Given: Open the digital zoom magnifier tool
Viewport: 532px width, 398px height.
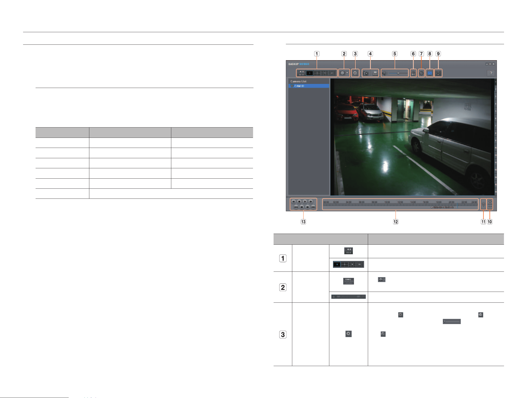Looking at the screenshot, I should coord(355,73).
